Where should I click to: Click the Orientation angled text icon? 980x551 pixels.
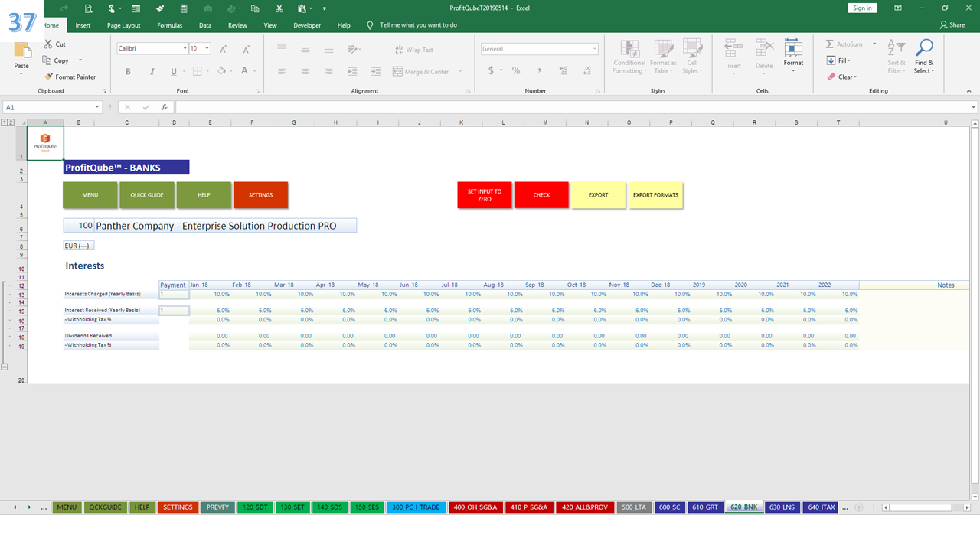(x=352, y=49)
